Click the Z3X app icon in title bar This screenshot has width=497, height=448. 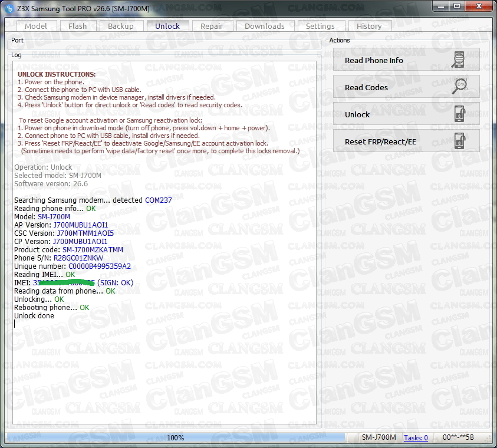(9, 9)
